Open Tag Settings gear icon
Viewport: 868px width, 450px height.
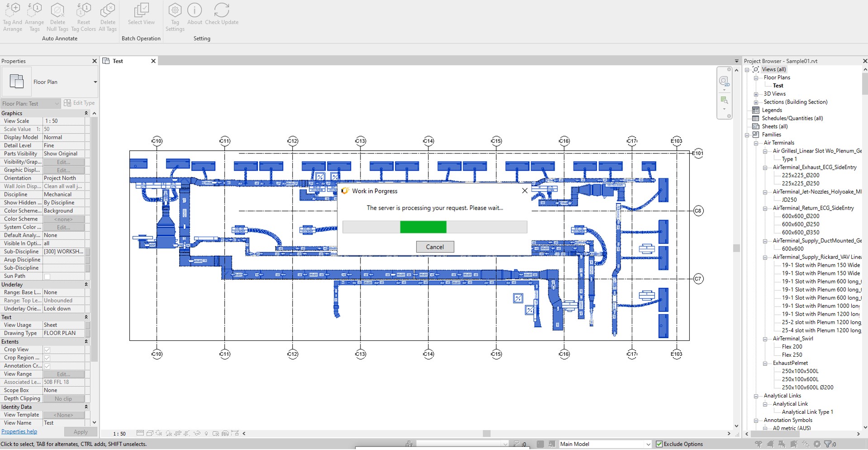[175, 10]
